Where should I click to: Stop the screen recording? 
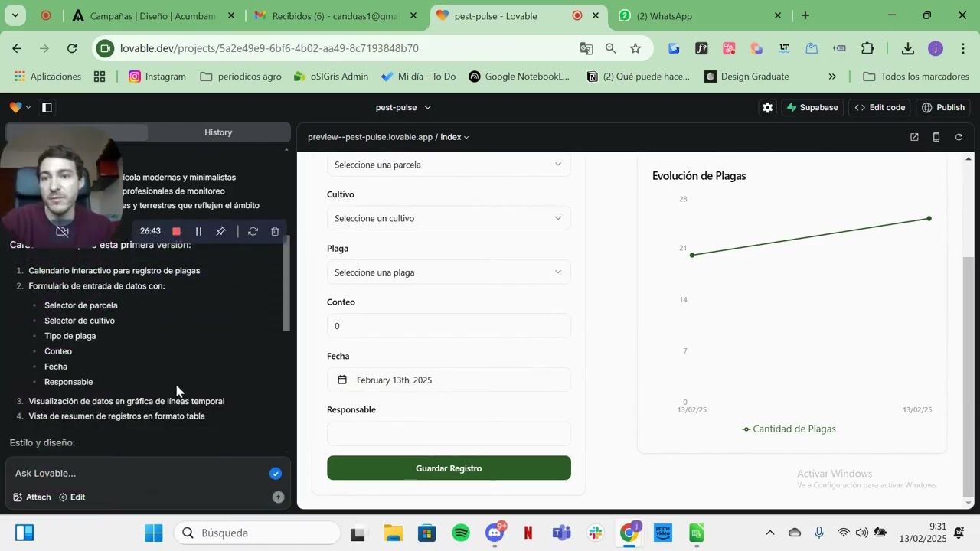pos(176,231)
